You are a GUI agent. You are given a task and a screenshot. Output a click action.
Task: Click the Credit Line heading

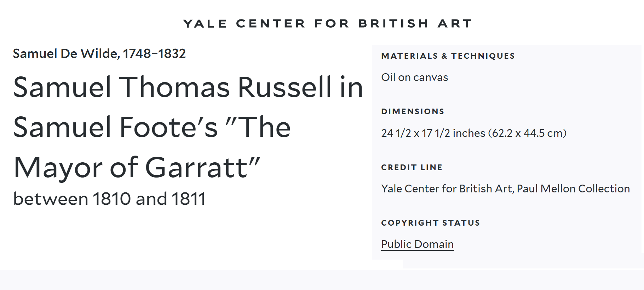[412, 167]
